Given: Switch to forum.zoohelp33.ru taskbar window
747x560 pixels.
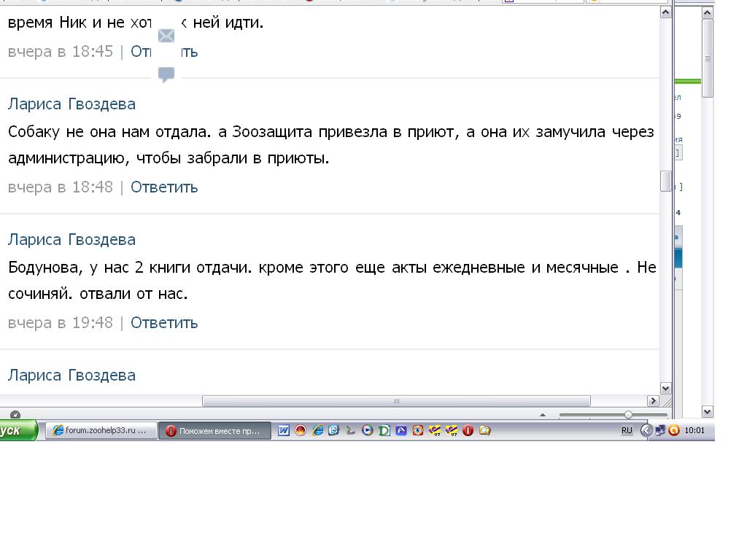Looking at the screenshot, I should (x=102, y=430).
